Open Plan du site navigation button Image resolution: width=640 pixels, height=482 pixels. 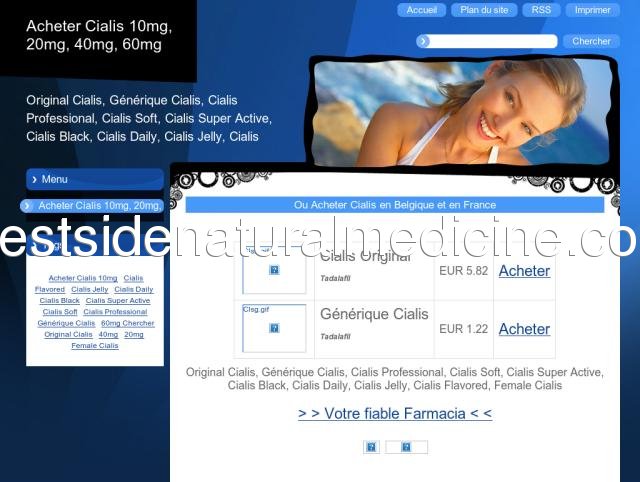[484, 10]
